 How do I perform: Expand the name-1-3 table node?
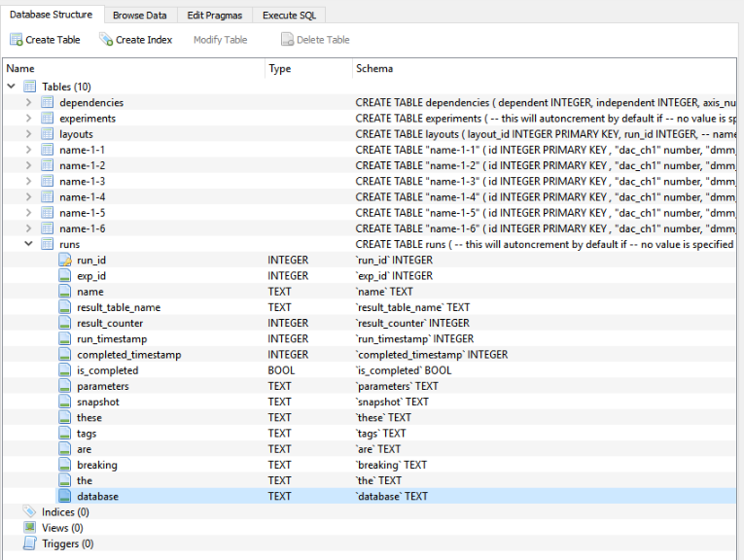(x=29, y=182)
